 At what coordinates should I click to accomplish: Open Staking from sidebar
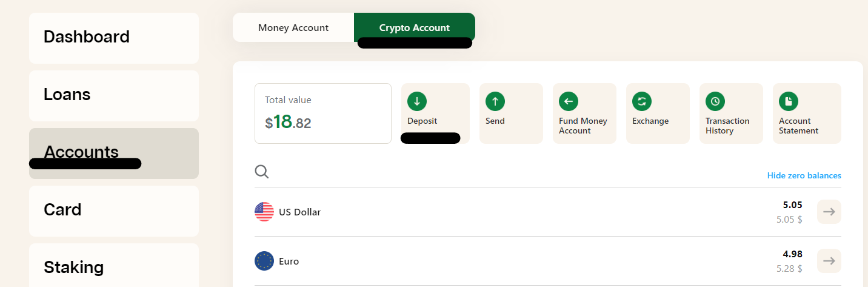click(x=114, y=265)
